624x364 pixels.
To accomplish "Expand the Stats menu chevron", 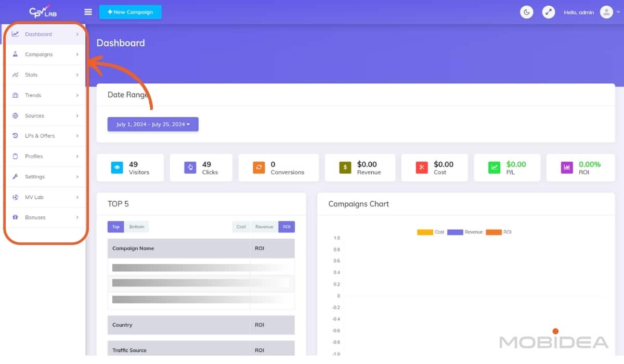I will (x=77, y=75).
